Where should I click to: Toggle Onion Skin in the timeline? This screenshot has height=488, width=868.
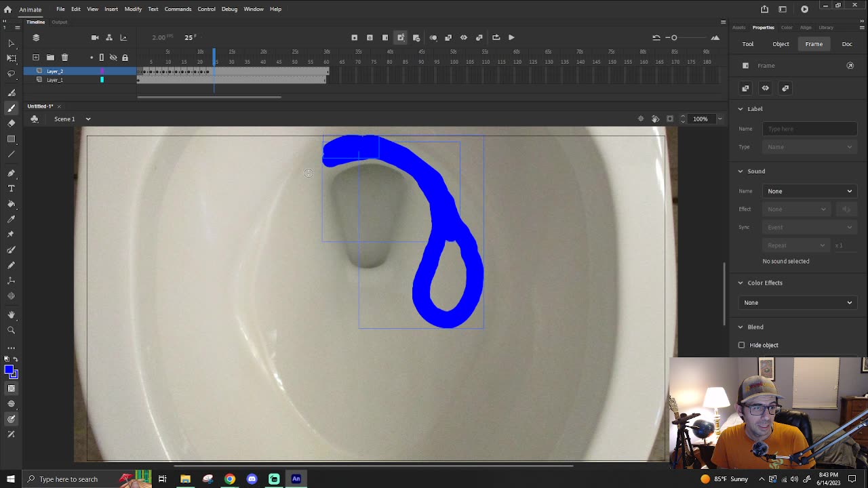[x=433, y=37]
